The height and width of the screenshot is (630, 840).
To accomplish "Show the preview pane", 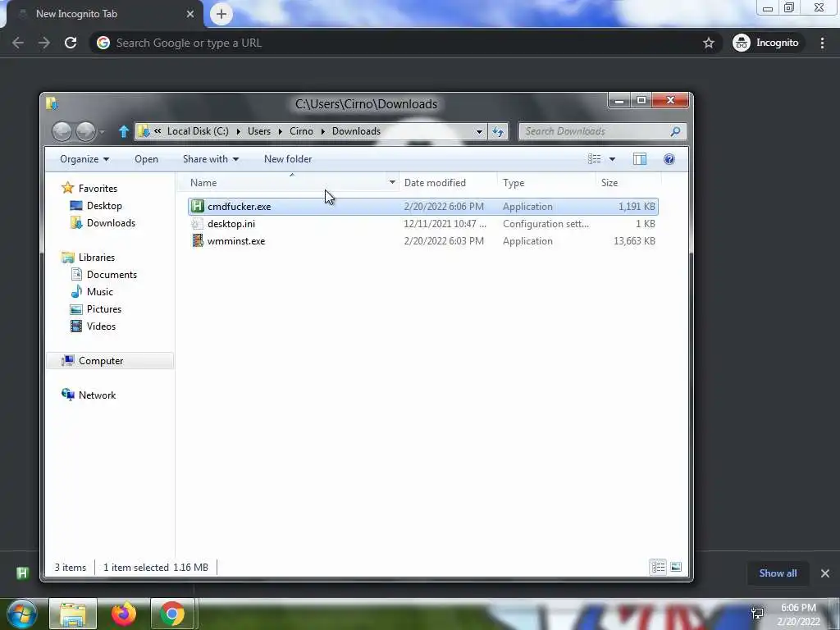I will (640, 159).
